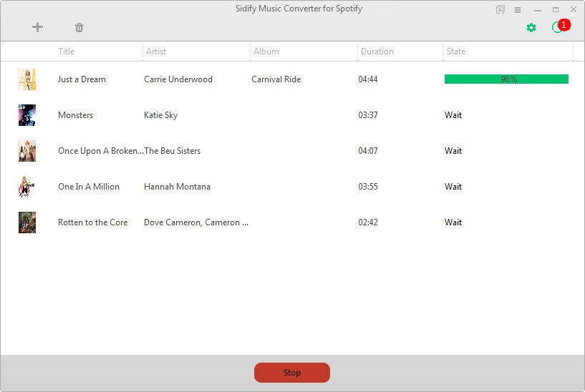This screenshot has height=392, width=585.
Task: Close the Sidify window
Action: click(x=574, y=9)
